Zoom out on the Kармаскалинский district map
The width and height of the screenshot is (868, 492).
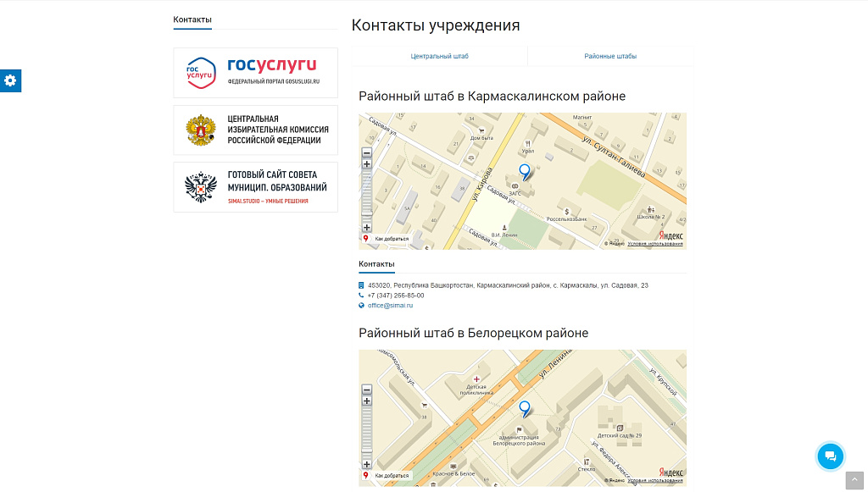point(366,152)
